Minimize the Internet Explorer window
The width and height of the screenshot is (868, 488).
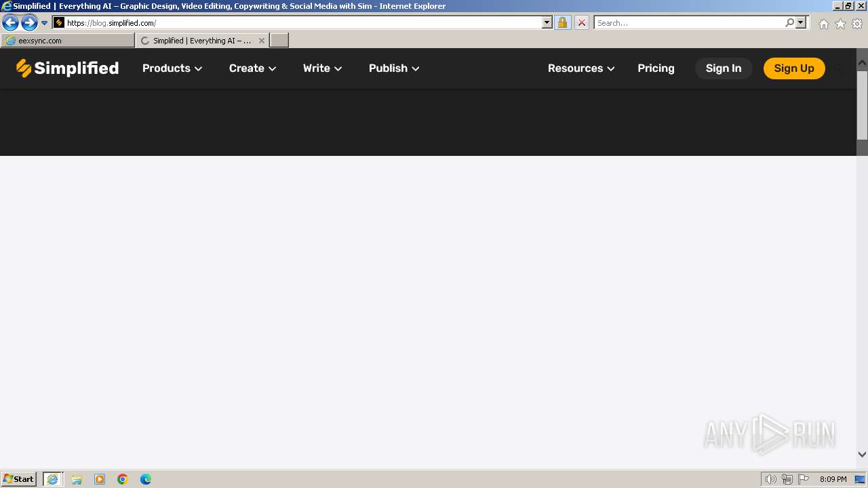pyautogui.click(x=837, y=5)
